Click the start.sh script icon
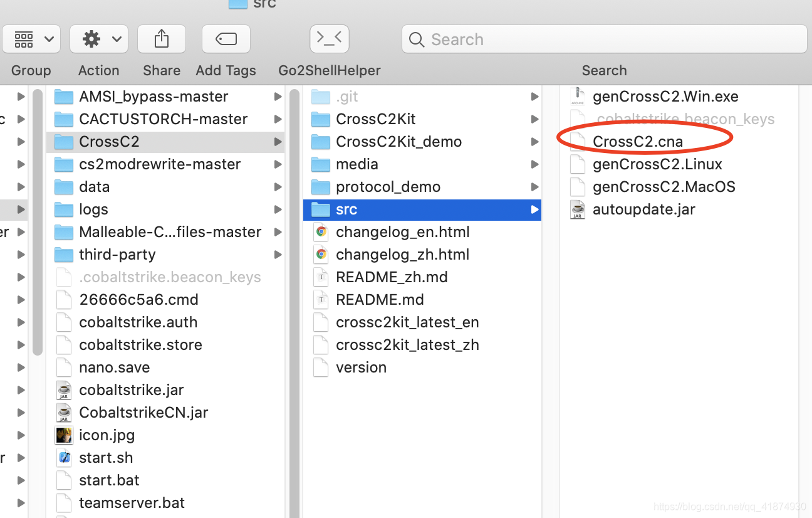This screenshot has width=812, height=518. coord(64,458)
